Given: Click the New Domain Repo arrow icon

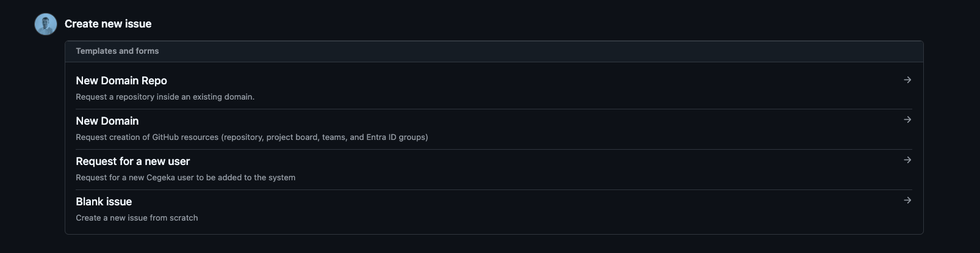Looking at the screenshot, I should [907, 80].
